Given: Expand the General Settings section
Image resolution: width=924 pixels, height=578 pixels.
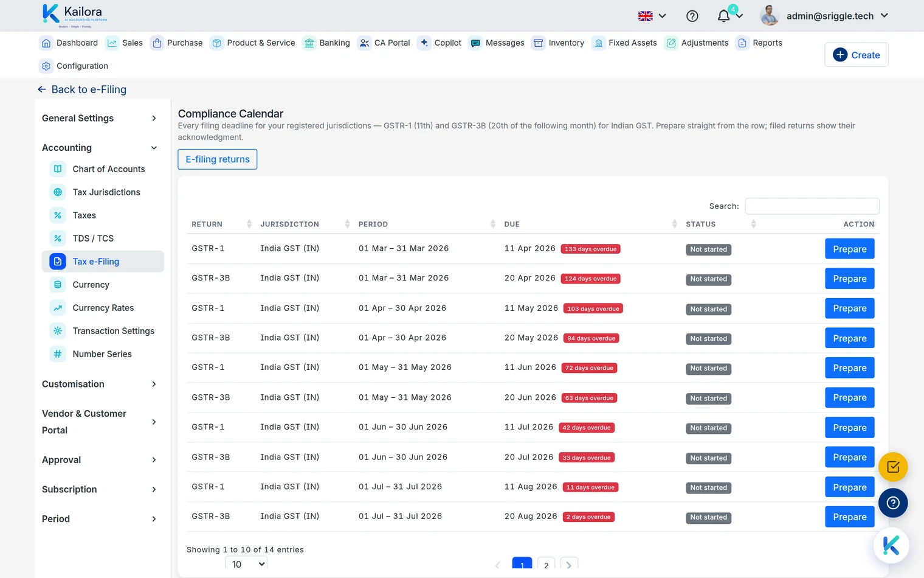Looking at the screenshot, I should (100, 118).
